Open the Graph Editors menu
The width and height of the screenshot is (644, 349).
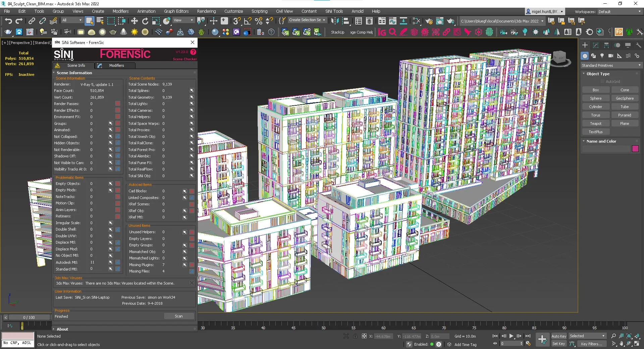(x=176, y=11)
